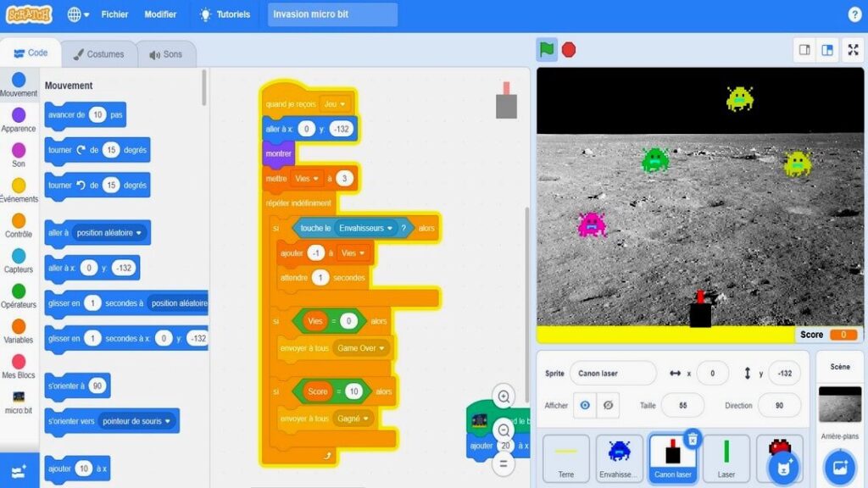Switch to the small stage layout
The height and width of the screenshot is (488, 868).
804,49
